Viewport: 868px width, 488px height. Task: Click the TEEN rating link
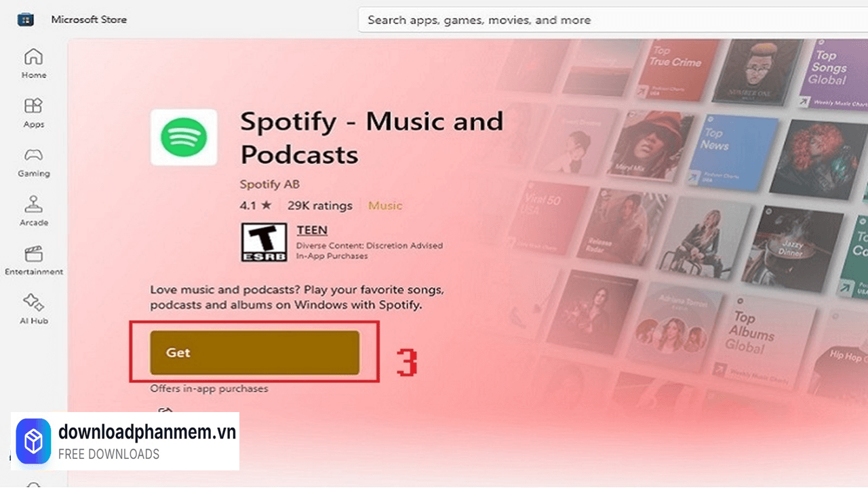click(x=312, y=230)
